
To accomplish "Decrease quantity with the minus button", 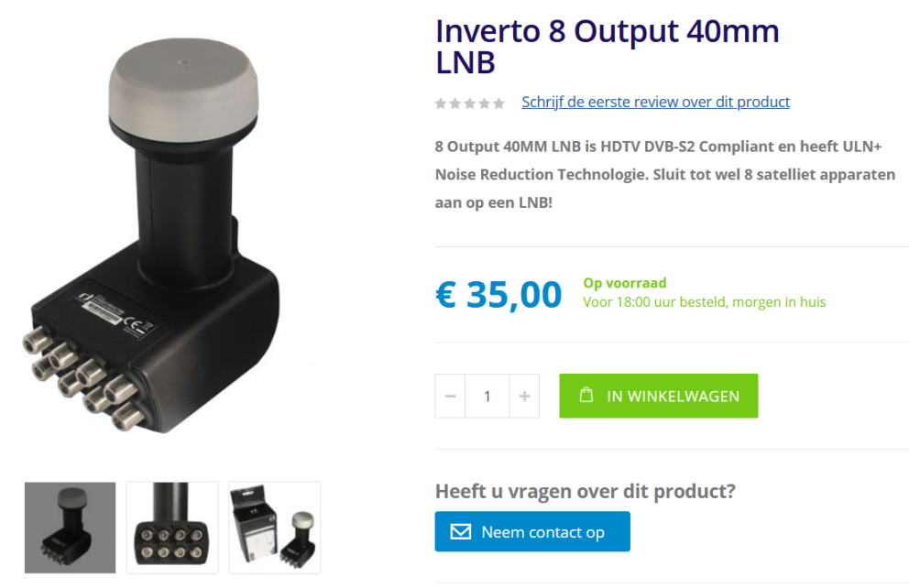I will click(450, 397).
